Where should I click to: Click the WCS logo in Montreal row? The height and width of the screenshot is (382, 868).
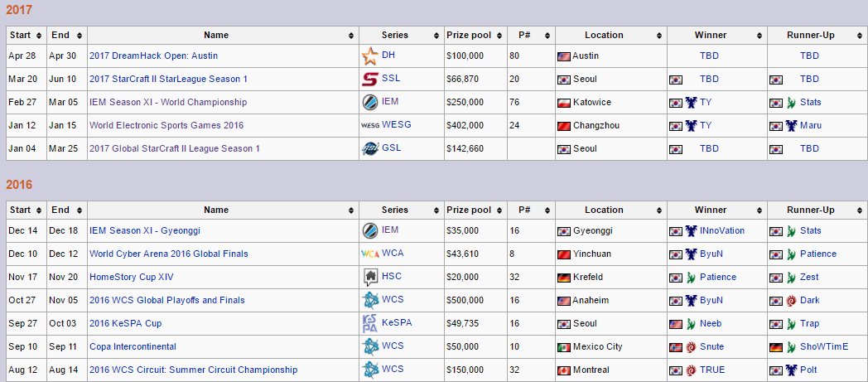369,370
